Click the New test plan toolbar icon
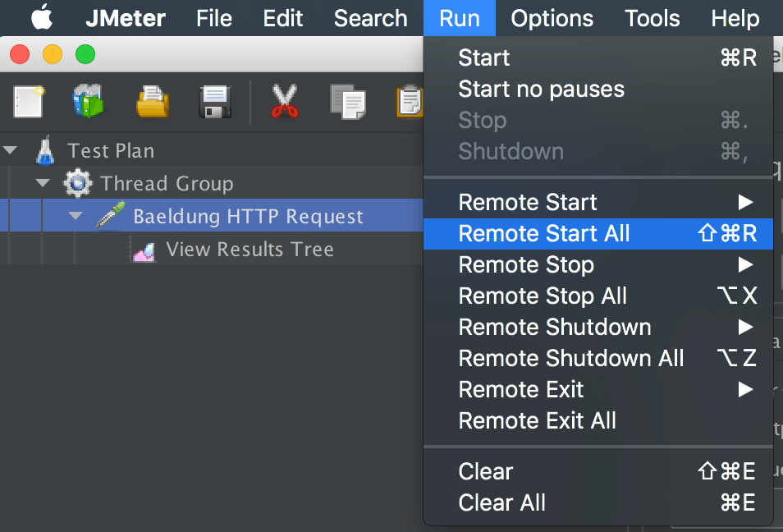This screenshot has width=783, height=532. click(28, 103)
